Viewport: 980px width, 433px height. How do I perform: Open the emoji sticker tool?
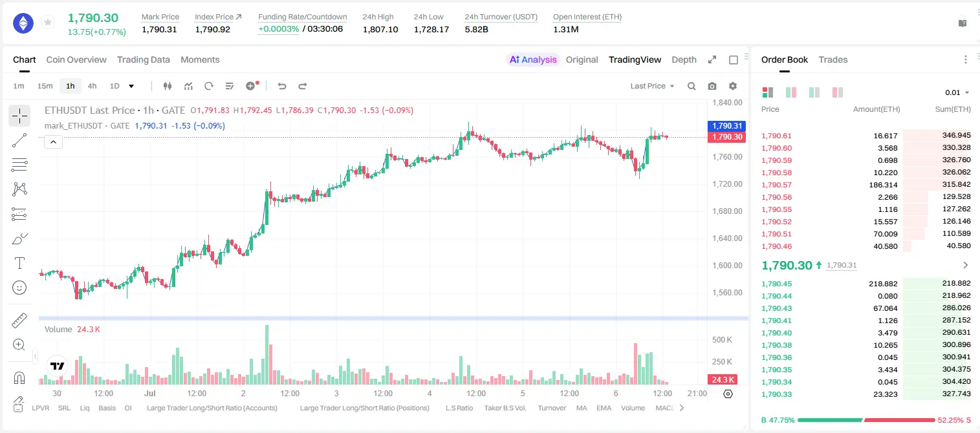(19, 288)
